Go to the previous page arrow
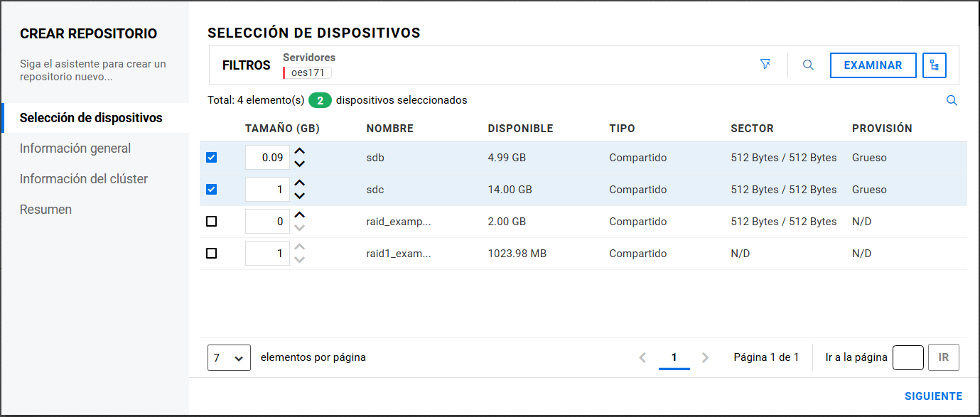980x417 pixels. [x=642, y=358]
